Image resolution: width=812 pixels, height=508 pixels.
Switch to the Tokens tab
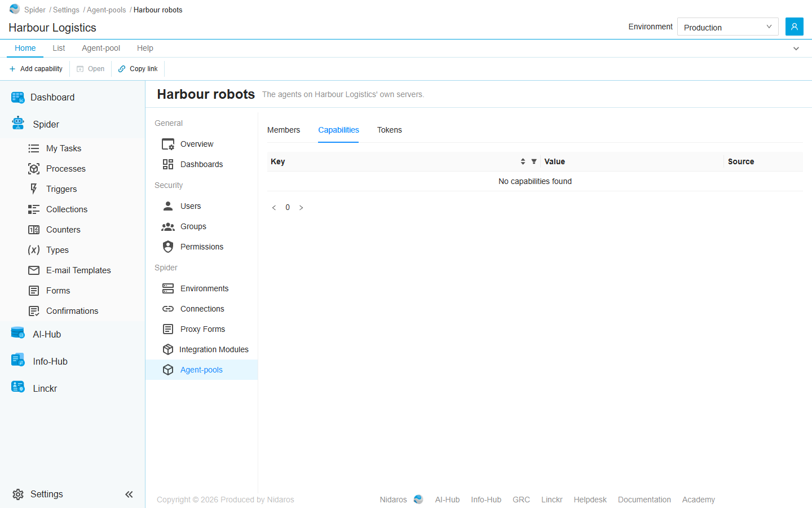[x=390, y=130]
